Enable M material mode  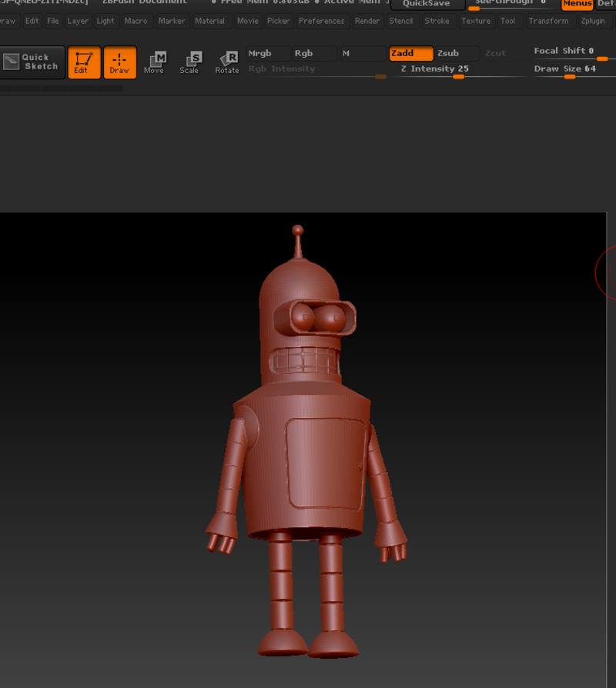click(363, 54)
